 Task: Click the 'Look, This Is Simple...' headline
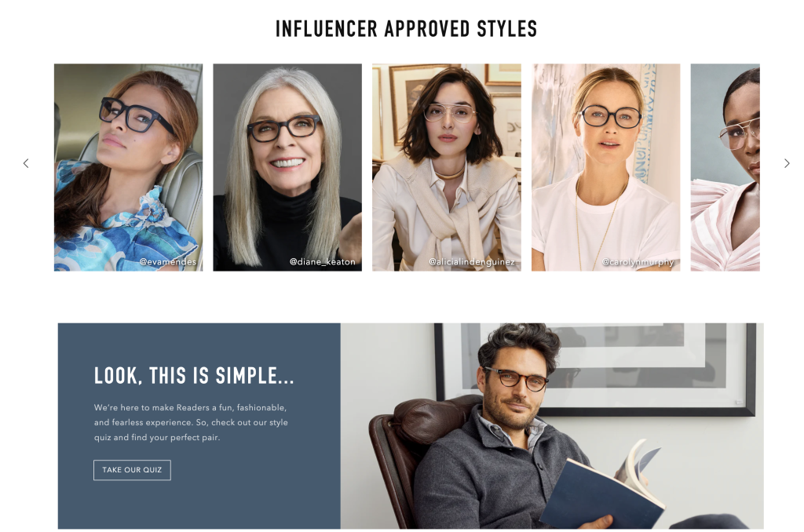pos(194,376)
